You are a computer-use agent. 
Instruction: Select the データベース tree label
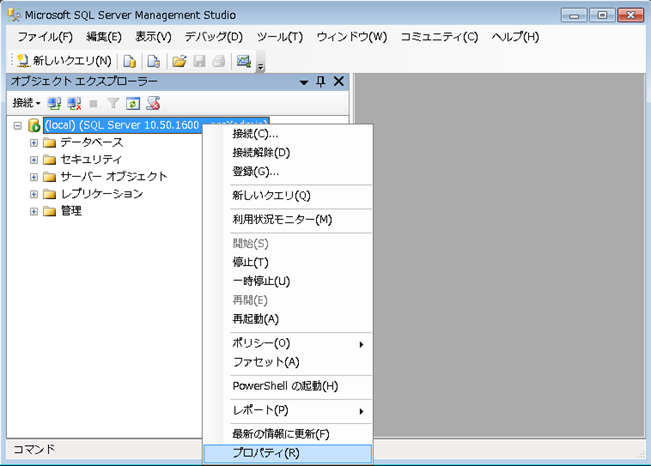tap(92, 142)
